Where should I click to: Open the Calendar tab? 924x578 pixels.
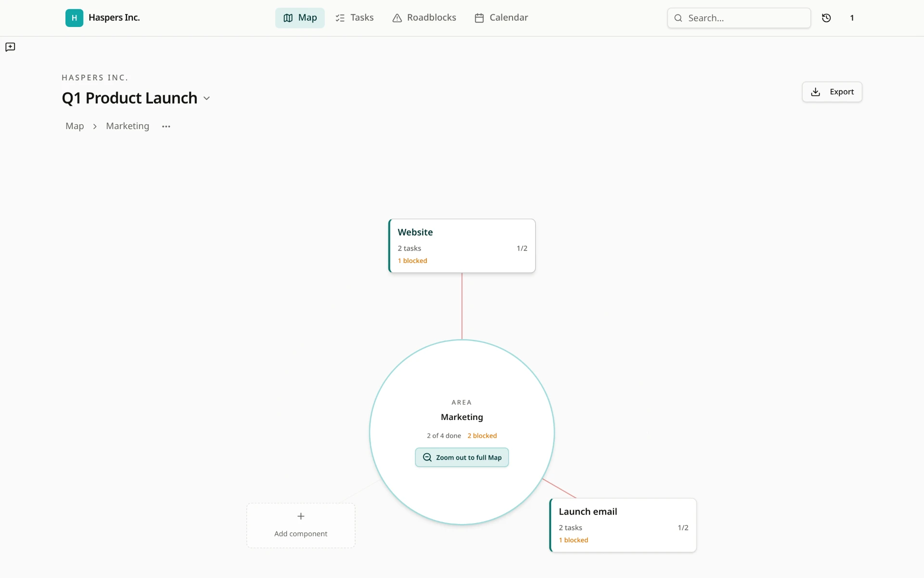[501, 18]
